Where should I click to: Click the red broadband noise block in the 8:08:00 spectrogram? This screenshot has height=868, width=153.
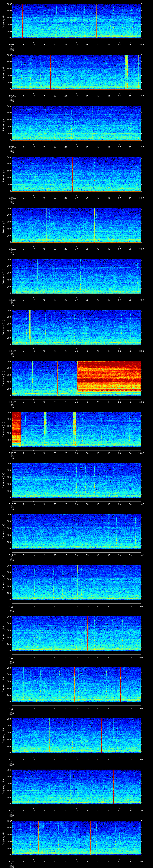[109, 376]
